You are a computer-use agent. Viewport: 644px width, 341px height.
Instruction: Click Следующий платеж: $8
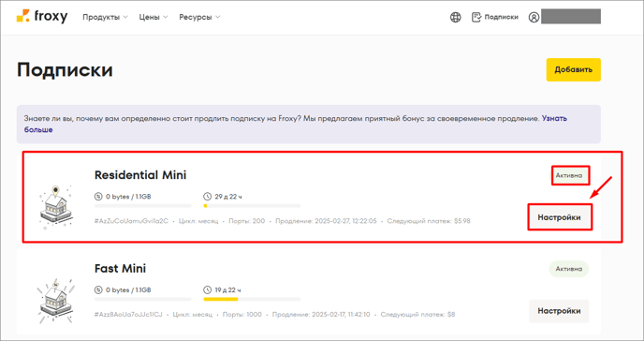[417, 315]
